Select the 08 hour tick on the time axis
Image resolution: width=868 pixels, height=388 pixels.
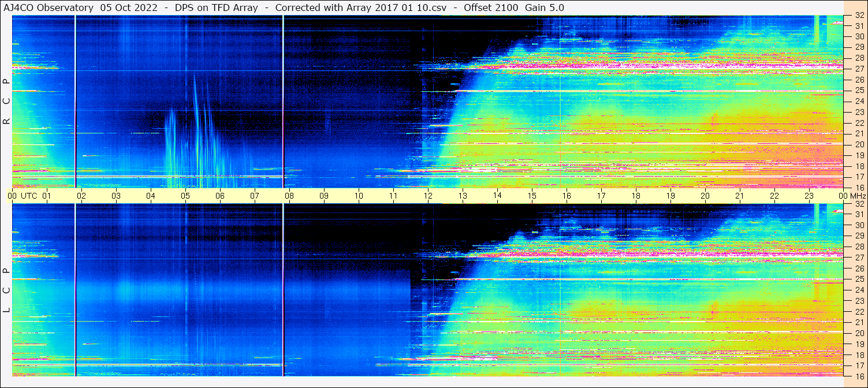pos(289,196)
